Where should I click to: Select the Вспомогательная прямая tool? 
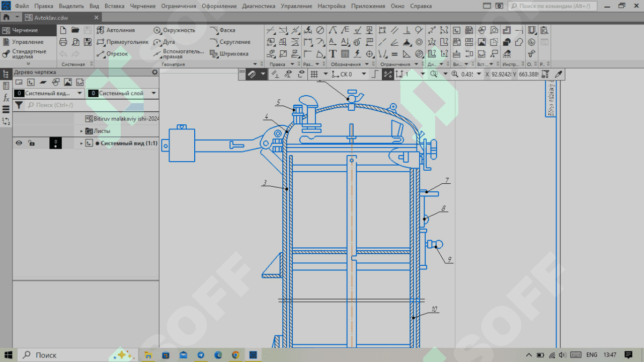(179, 54)
